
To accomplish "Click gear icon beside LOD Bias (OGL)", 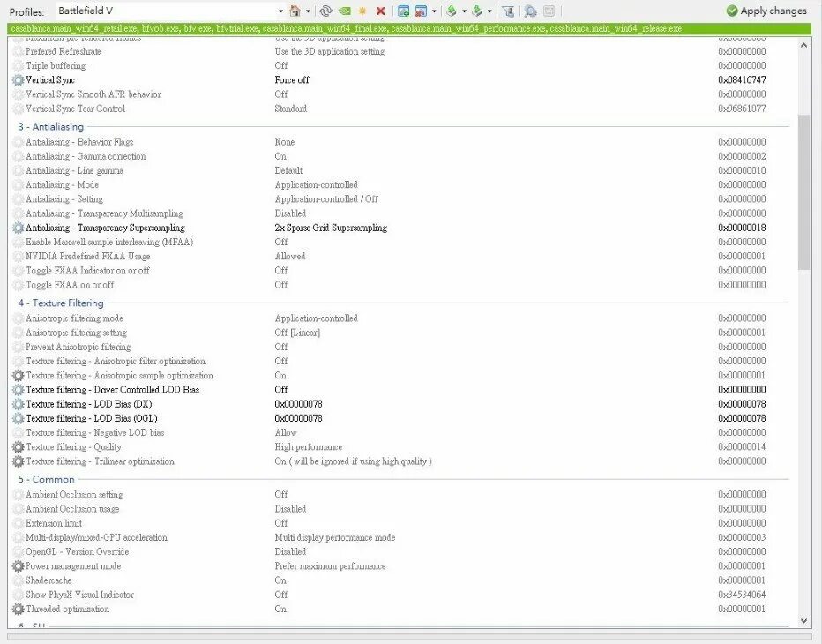I will (x=19, y=418).
